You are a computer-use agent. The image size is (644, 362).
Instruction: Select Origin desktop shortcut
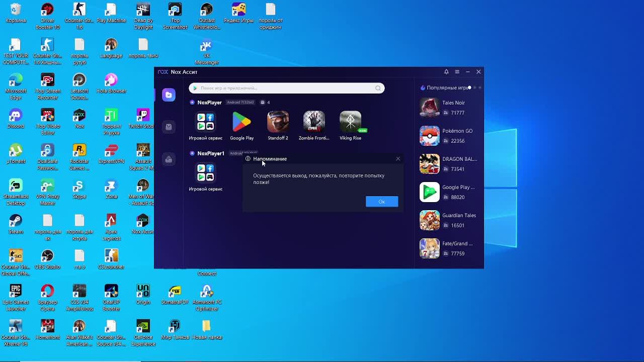[x=143, y=295]
